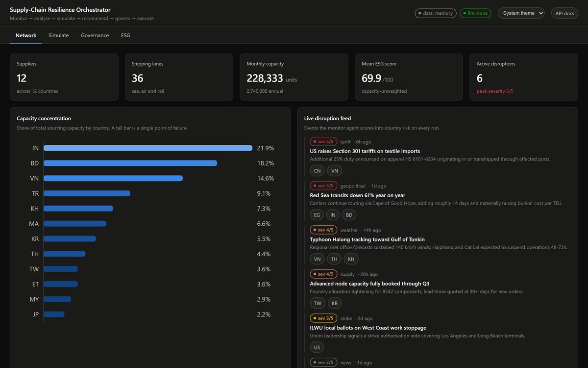588x368 pixels.
Task: Open the Governance tab
Action: click(x=95, y=35)
